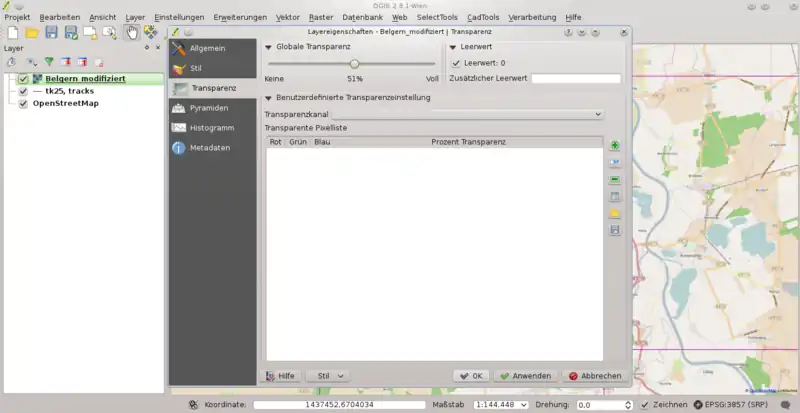Open the Verarbeitung menu
The height and width of the screenshot is (413, 800).
point(532,17)
